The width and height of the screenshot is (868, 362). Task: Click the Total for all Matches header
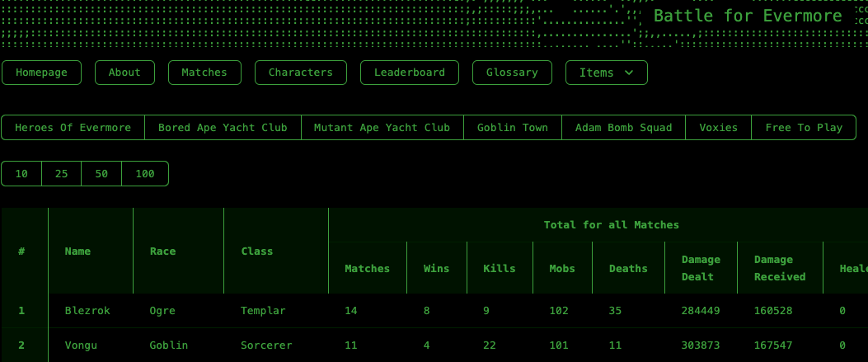(611, 225)
